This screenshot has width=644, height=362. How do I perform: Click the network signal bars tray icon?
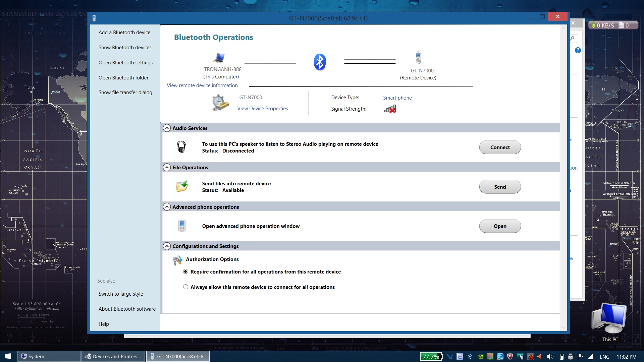point(590,357)
